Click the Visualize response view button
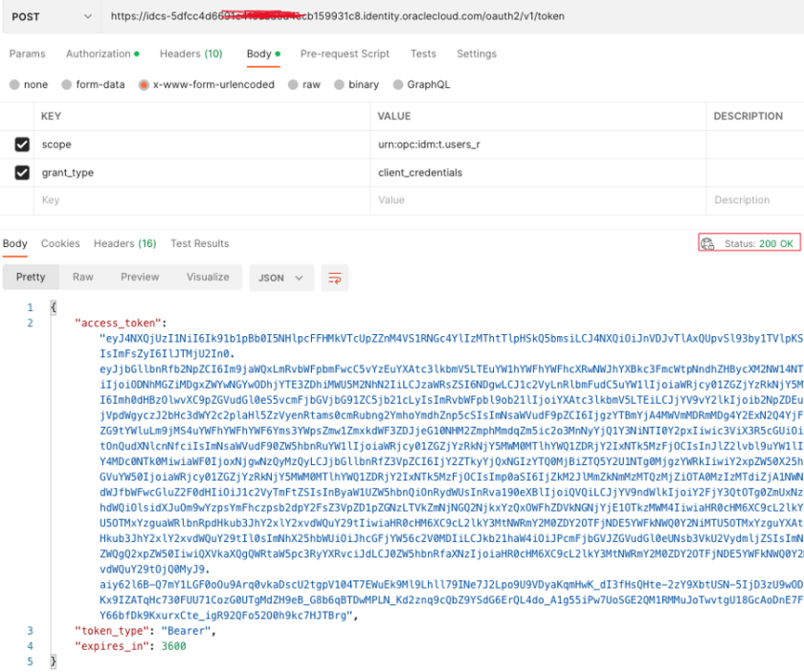 208,277
